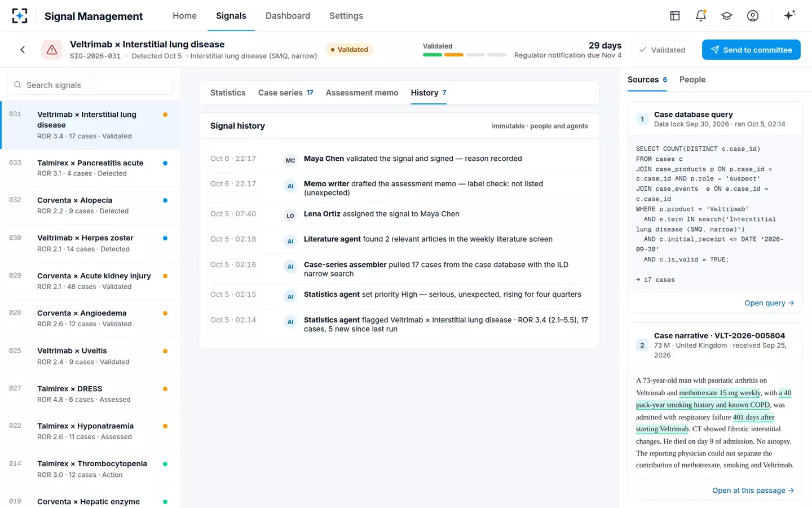Viewport: 812px width, 508px height.
Task: Click the validation progress bar
Action: (465, 55)
